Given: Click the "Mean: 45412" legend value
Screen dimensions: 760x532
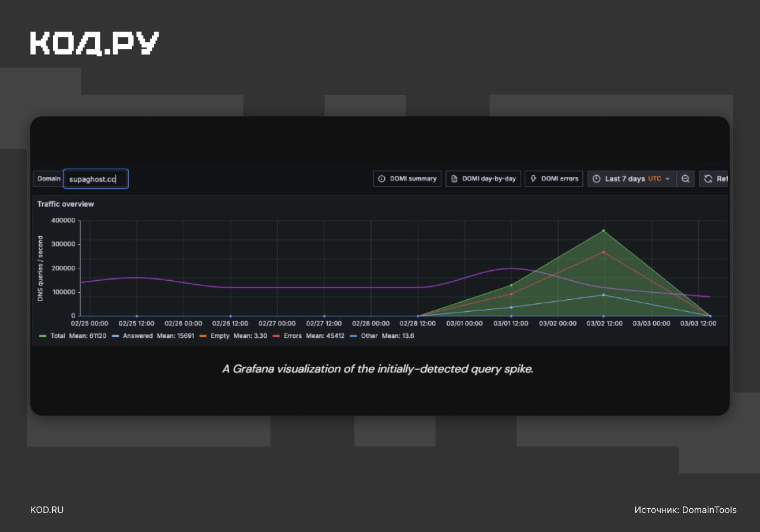Looking at the screenshot, I should click(x=325, y=336).
